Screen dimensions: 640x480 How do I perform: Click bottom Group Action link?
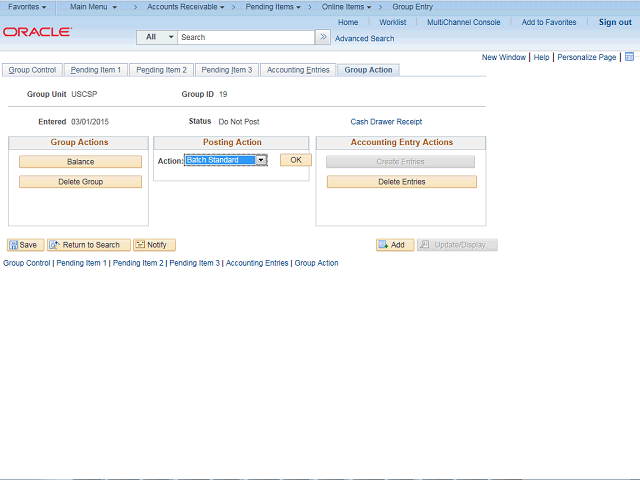pyautogui.click(x=316, y=263)
